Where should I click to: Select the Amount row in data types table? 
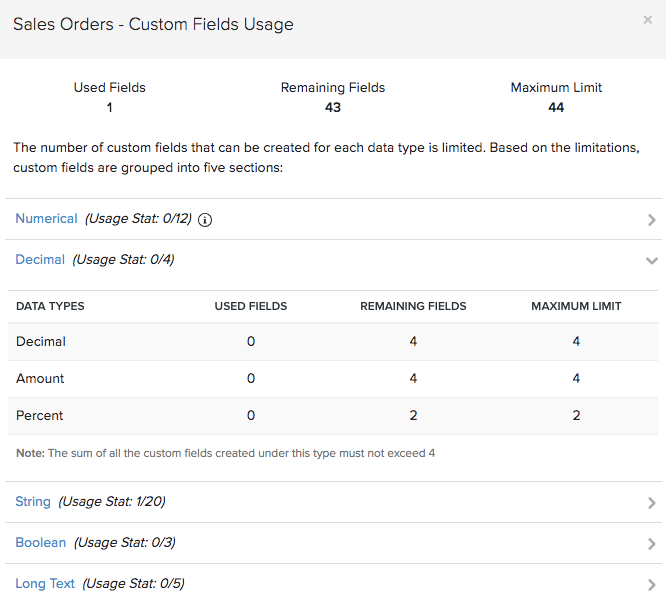click(41, 379)
